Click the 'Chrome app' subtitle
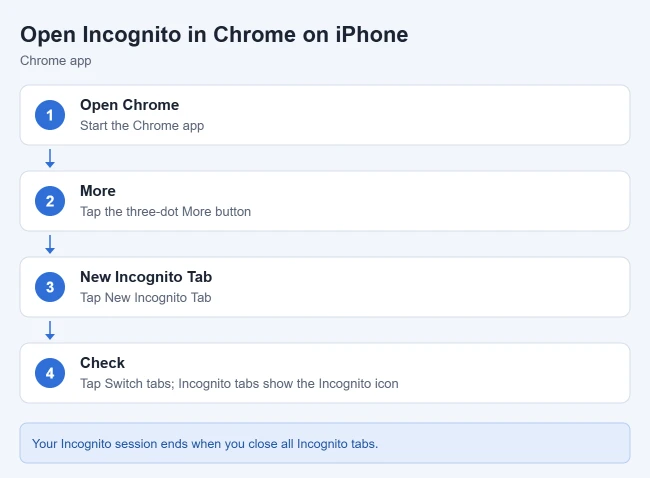This screenshot has width=650, height=478. pos(56,61)
